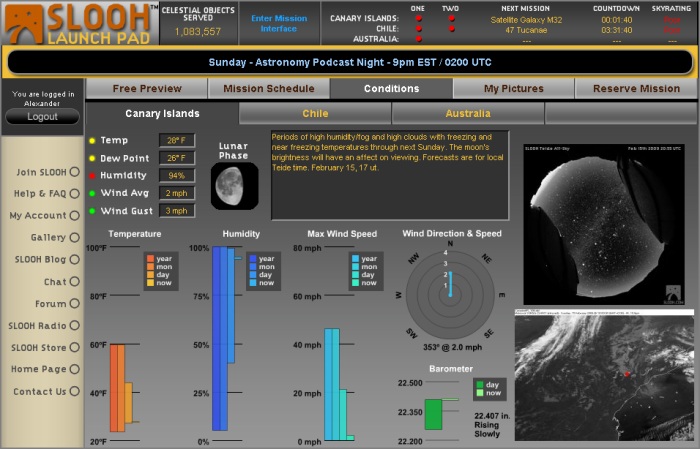The height and width of the screenshot is (449, 700).
Task: Open the Home Page link
Action: 39,369
